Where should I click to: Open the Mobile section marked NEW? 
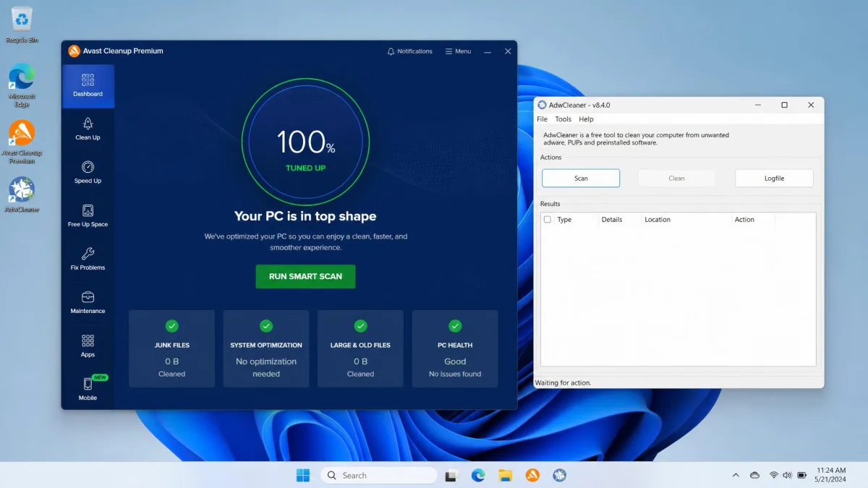pyautogui.click(x=88, y=389)
